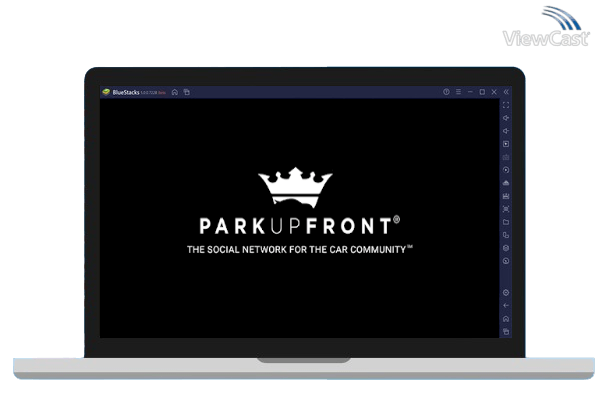The image size is (602, 414).
Task: Click the BlueStacks title text
Action: coord(126,92)
